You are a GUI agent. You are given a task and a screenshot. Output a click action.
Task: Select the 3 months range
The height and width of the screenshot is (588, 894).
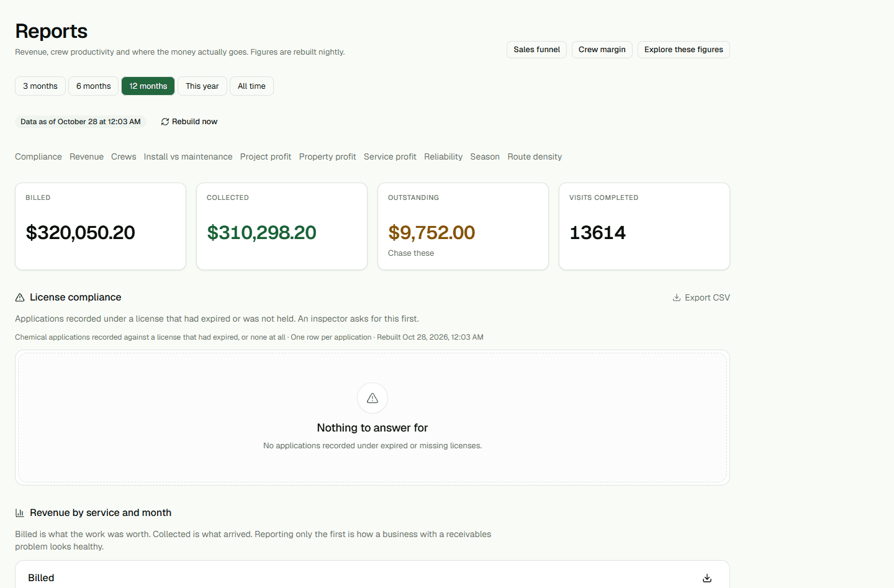pos(40,86)
